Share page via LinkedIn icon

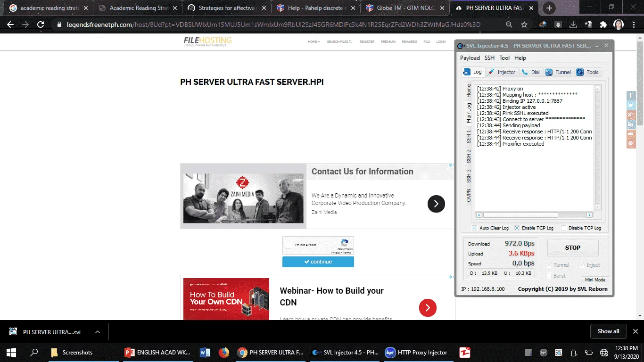(x=631, y=124)
